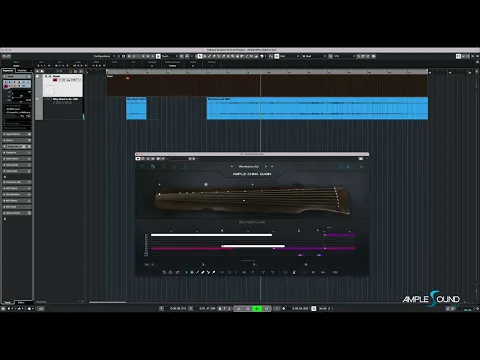
Task: Select the first short blue MIDI clip
Action: point(136,108)
